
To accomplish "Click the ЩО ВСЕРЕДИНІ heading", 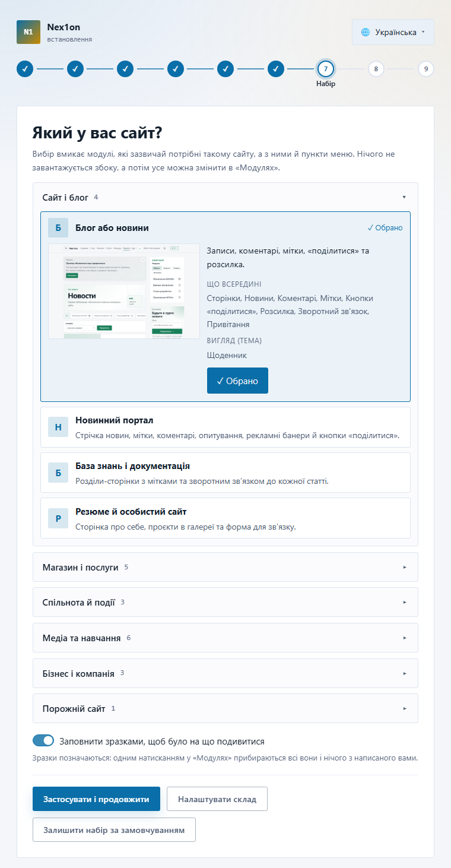I will [234, 284].
